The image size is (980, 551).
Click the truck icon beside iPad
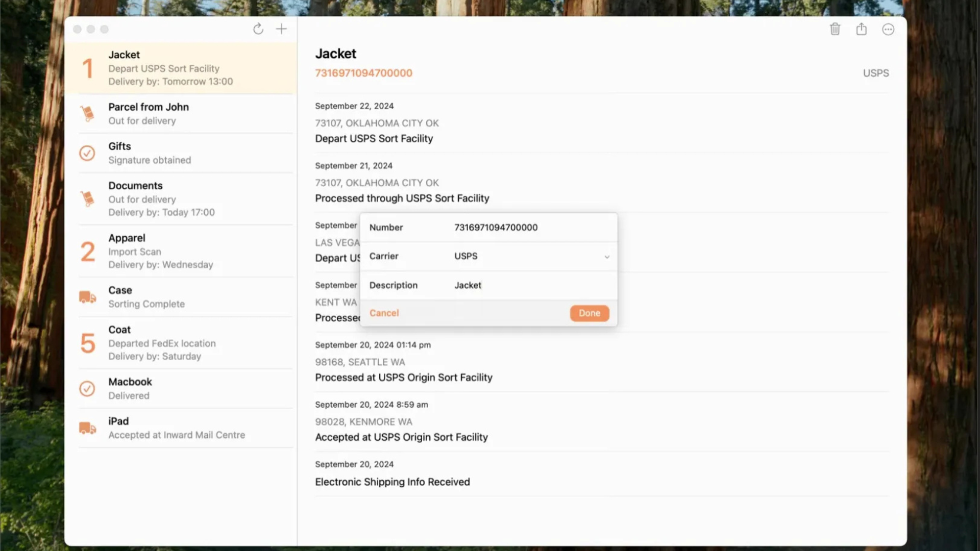point(87,428)
